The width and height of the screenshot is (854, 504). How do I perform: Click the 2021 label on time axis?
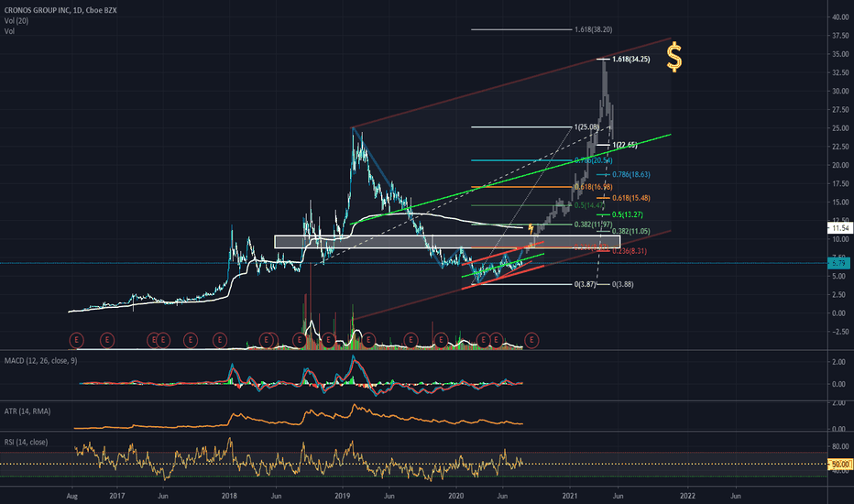point(570,496)
